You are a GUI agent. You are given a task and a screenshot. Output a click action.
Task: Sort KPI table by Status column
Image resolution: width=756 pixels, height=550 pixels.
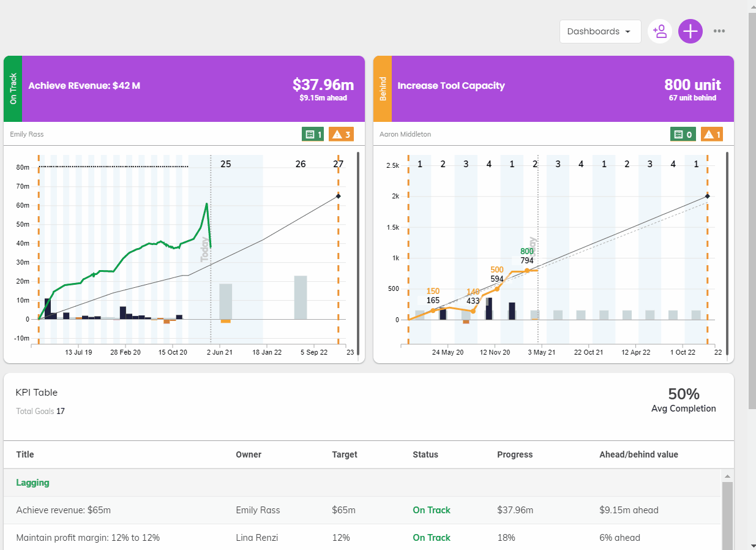(425, 454)
